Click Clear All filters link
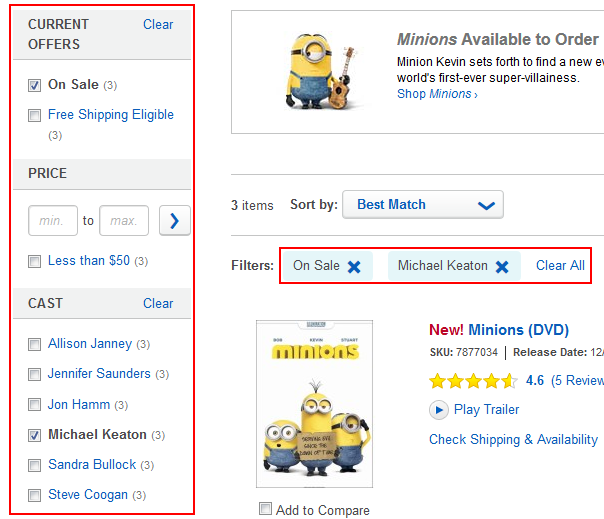Image resolution: width=604 pixels, height=519 pixels. [560, 265]
